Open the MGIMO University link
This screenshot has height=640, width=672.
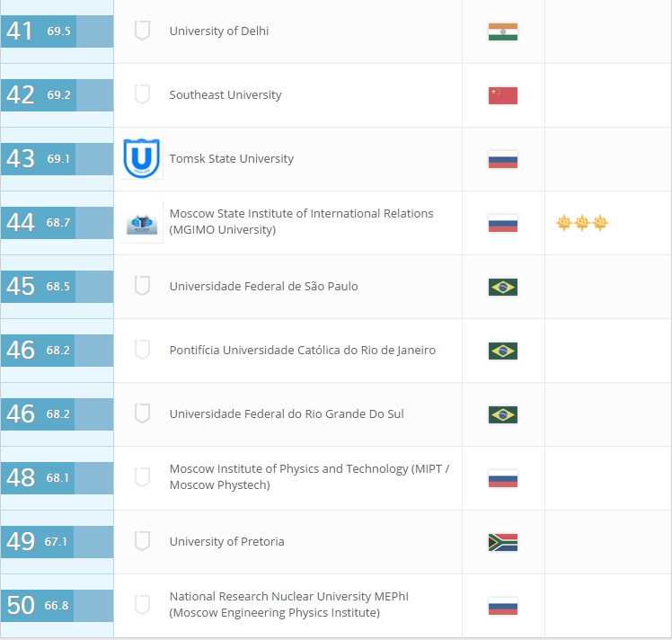301,222
